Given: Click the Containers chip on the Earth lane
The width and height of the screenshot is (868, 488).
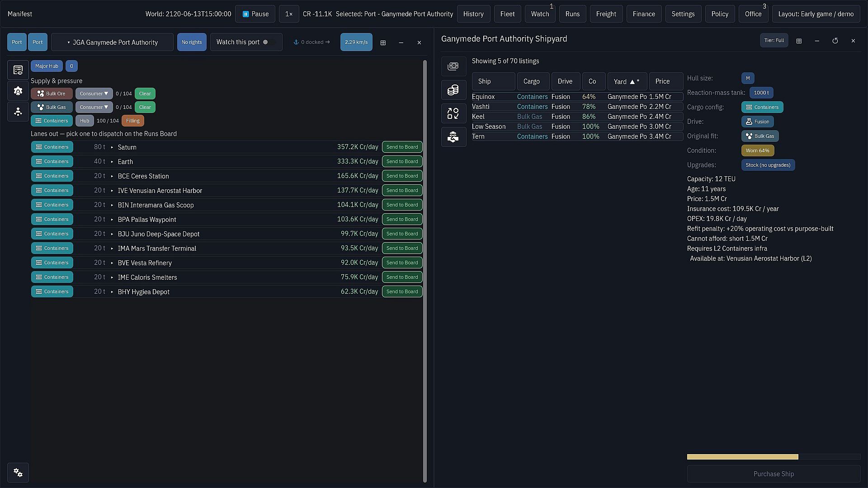Looking at the screenshot, I should pyautogui.click(x=52, y=161).
